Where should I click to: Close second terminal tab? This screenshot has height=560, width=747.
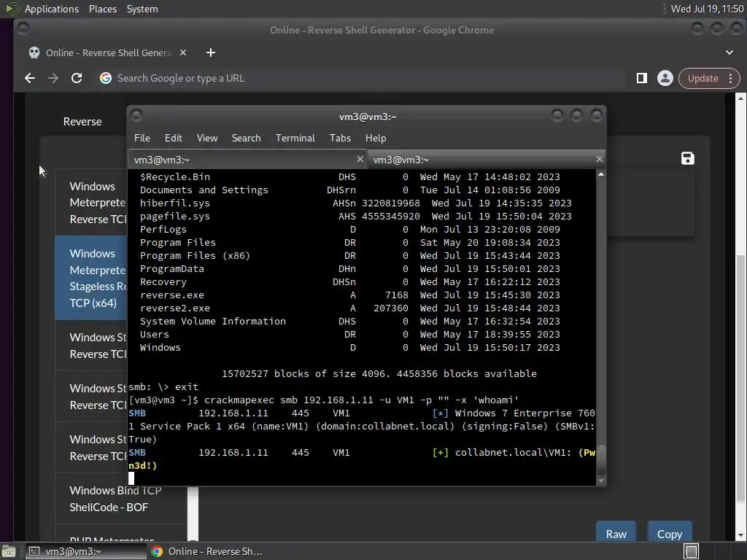point(600,159)
